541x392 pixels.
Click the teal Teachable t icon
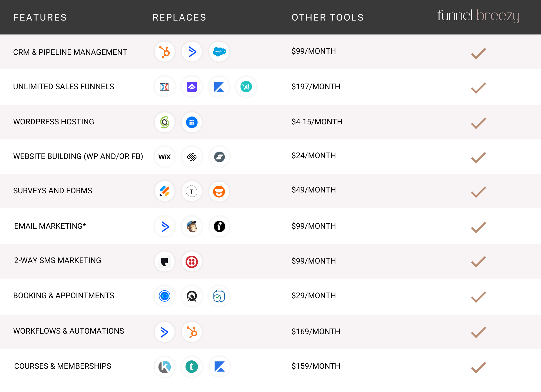tap(192, 367)
